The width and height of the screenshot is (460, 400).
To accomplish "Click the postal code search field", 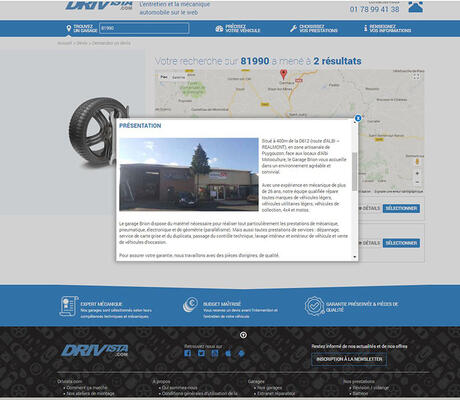I will [x=144, y=28].
